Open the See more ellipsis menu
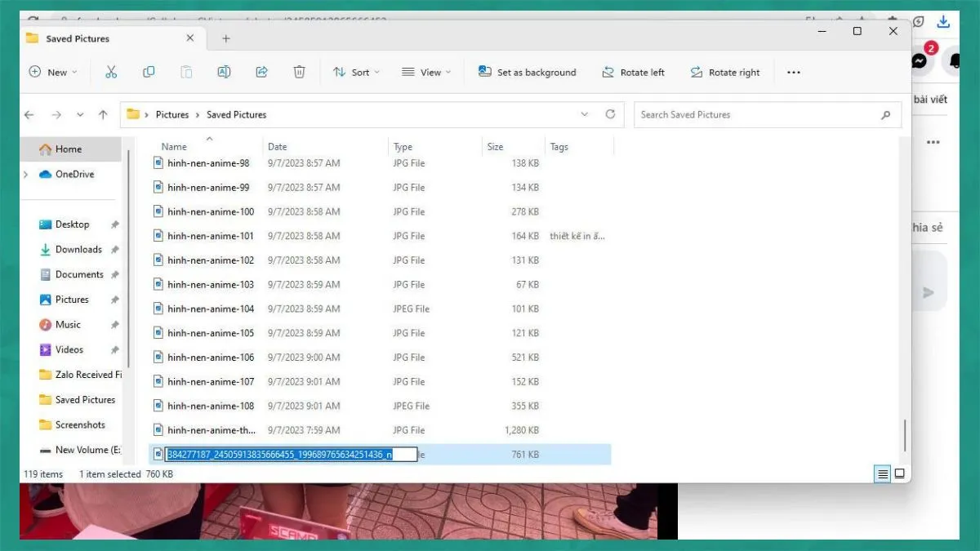Image resolution: width=980 pixels, height=551 pixels. coord(793,72)
